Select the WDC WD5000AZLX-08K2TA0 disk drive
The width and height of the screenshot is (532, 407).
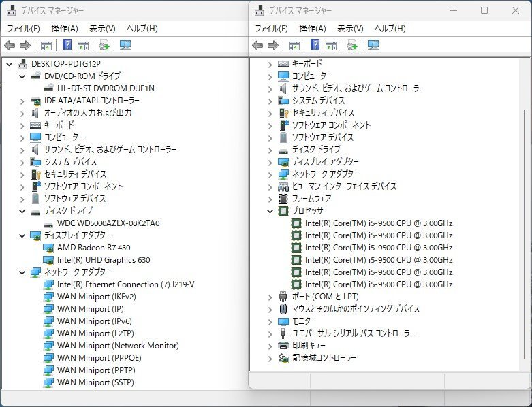108,223
